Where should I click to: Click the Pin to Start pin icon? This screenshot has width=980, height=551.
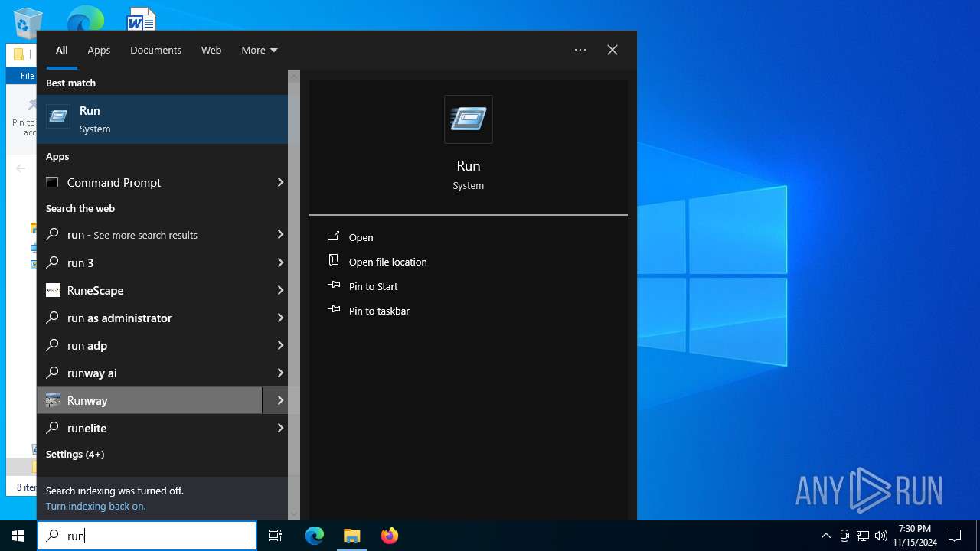click(333, 285)
